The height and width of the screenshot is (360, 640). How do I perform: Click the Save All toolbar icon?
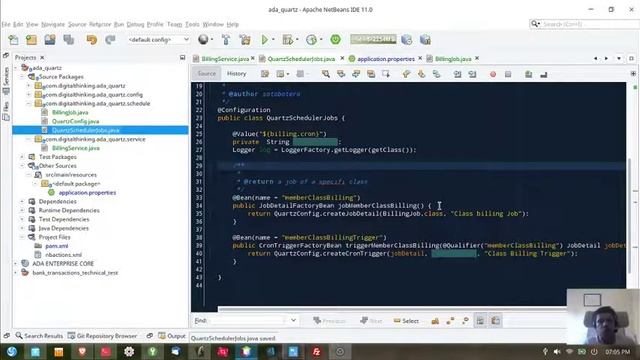(69, 40)
